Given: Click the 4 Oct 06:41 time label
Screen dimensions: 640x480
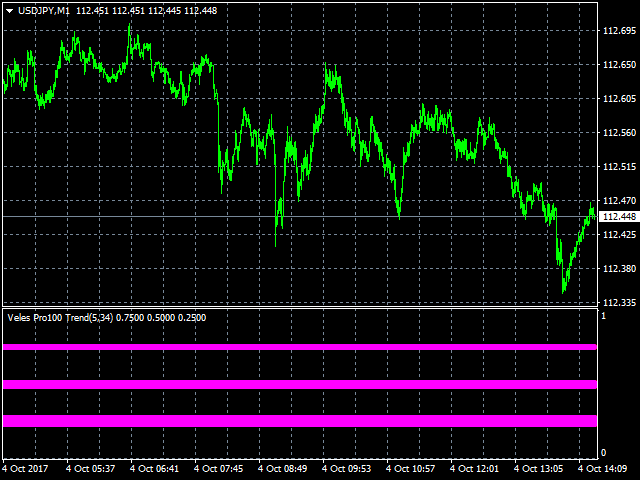Looking at the screenshot, I should (x=154, y=468).
